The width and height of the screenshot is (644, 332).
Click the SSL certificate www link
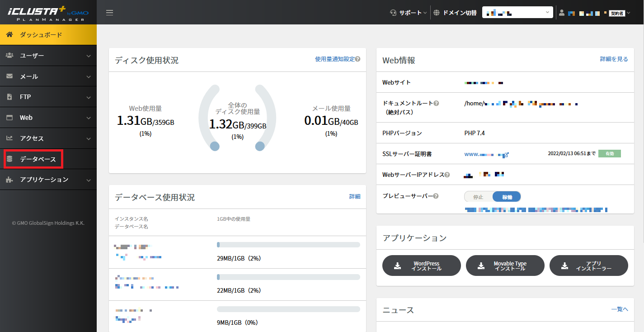click(484, 154)
